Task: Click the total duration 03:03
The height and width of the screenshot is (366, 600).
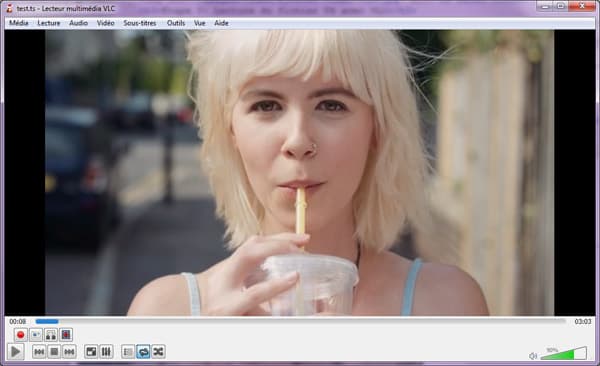Action: point(582,322)
